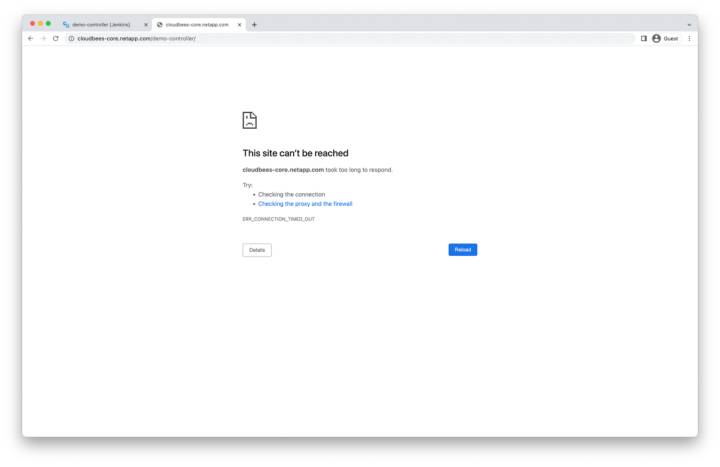Viewport: 720px width, 467px height.
Task: Click the site information icon in address bar
Action: pyautogui.click(x=71, y=38)
